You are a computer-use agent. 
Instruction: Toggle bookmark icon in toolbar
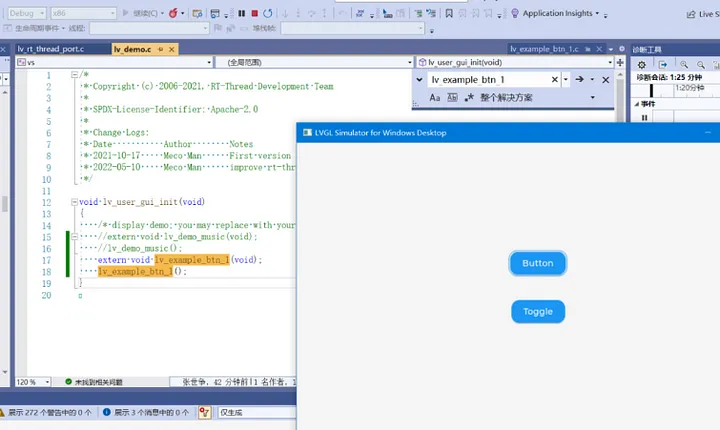(449, 13)
